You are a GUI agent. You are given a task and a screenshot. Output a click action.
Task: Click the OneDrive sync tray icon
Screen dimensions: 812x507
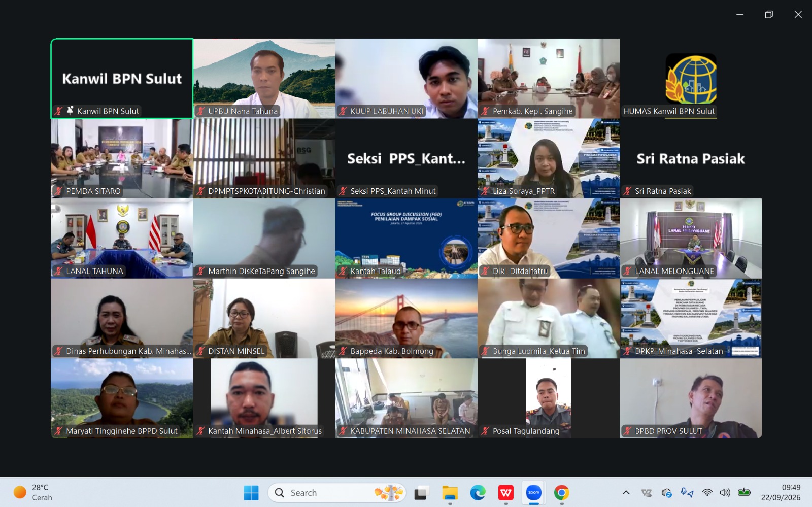[667, 493]
